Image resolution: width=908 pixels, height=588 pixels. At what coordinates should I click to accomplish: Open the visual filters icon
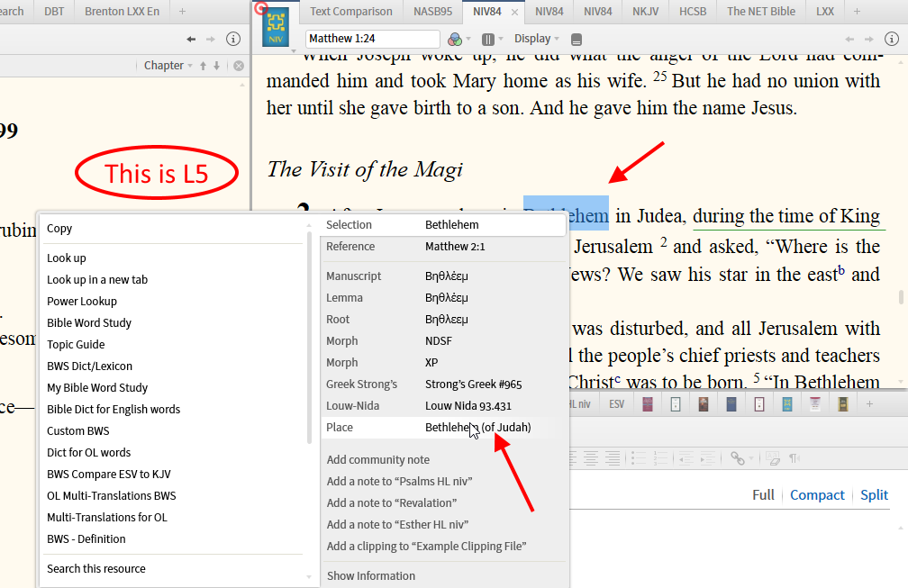click(455, 39)
